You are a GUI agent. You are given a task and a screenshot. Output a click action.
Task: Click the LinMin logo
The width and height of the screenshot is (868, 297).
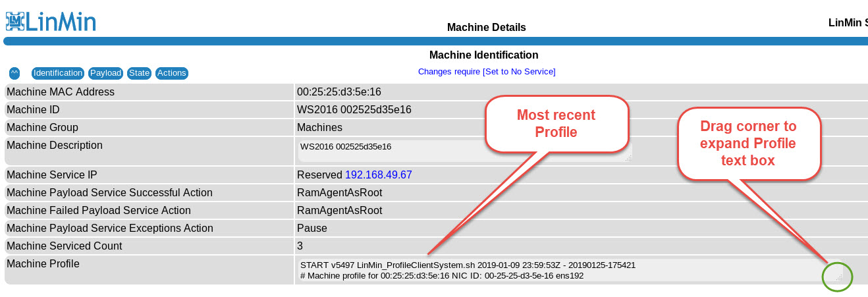51,20
